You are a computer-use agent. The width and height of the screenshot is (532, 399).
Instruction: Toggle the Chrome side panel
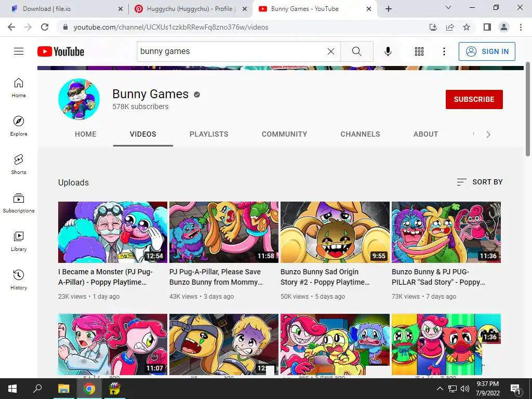pyautogui.click(x=487, y=27)
